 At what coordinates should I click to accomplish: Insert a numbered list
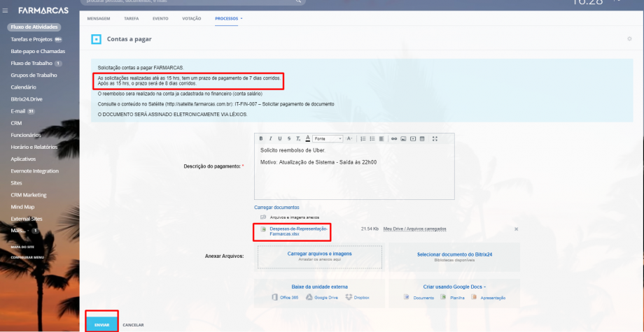(x=363, y=138)
